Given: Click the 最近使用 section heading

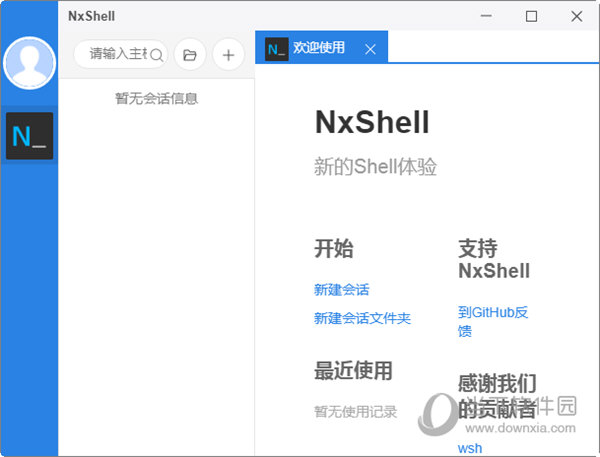Looking at the screenshot, I should click(353, 371).
